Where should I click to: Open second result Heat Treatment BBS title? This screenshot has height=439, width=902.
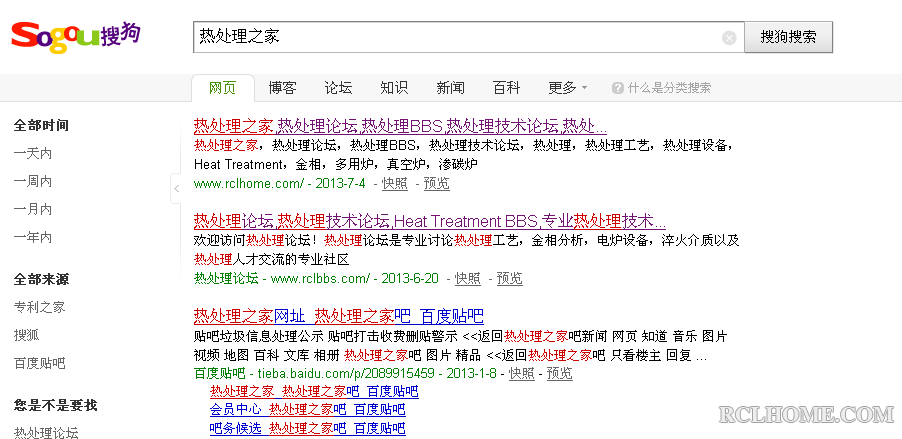pyautogui.click(x=430, y=222)
